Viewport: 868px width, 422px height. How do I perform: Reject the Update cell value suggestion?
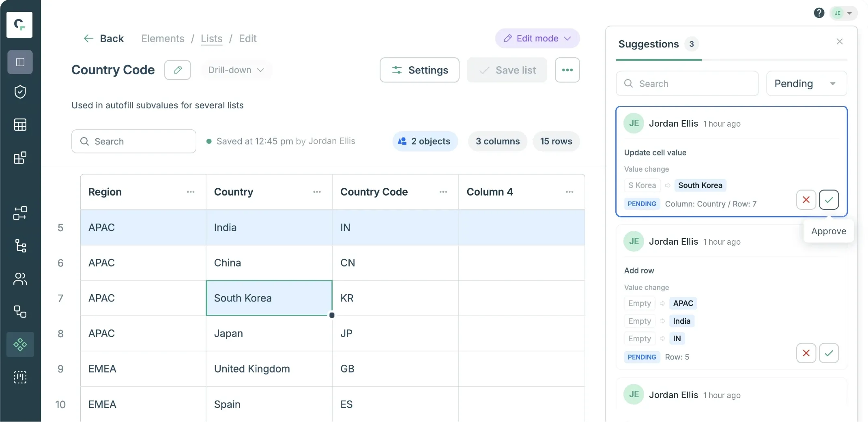coord(806,200)
